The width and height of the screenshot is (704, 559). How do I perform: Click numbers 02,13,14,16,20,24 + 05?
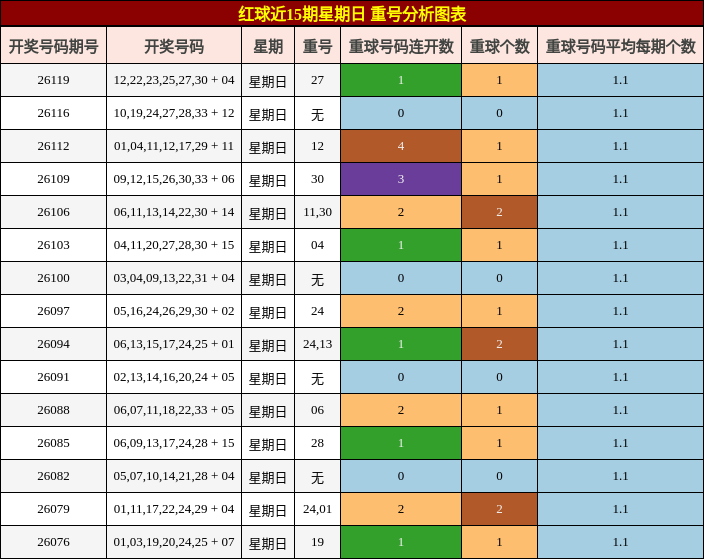tap(174, 377)
